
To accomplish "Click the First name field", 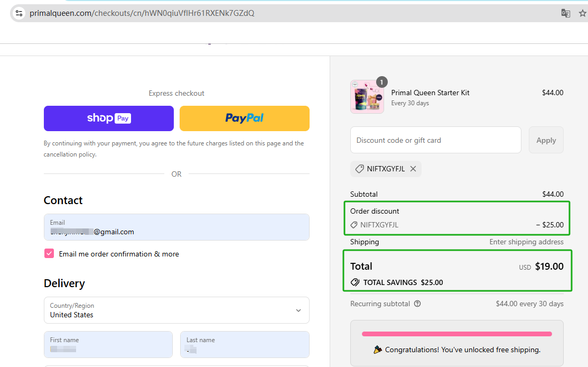I will coord(108,344).
